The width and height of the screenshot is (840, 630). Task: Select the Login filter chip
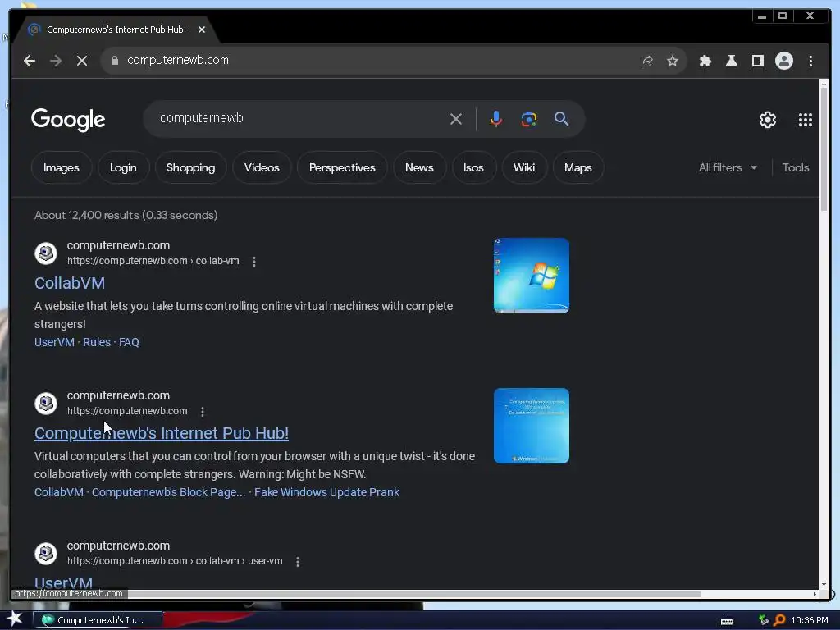point(123,167)
